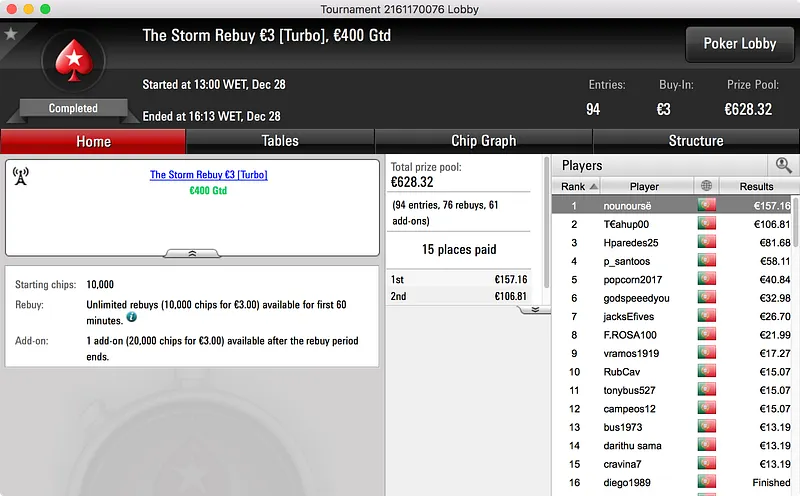Switch to the Tables tab
Image resolution: width=800 pixels, height=496 pixels.
click(280, 141)
